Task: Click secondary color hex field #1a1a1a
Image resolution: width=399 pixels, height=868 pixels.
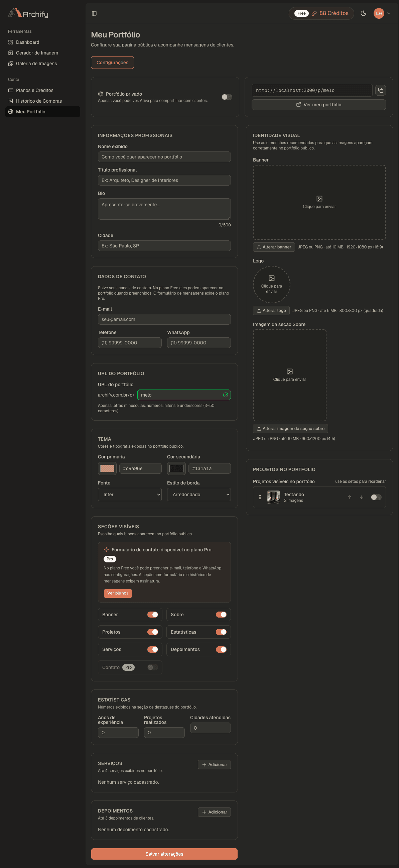Action: tap(210, 469)
